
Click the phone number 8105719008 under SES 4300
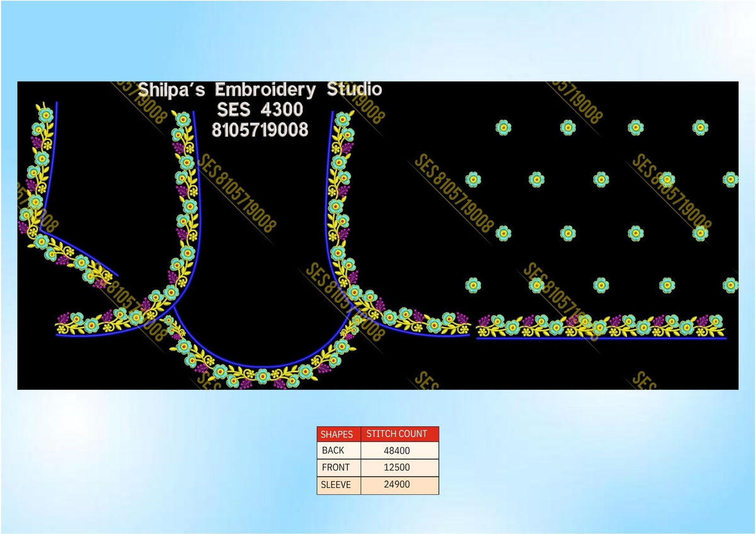[x=260, y=130]
